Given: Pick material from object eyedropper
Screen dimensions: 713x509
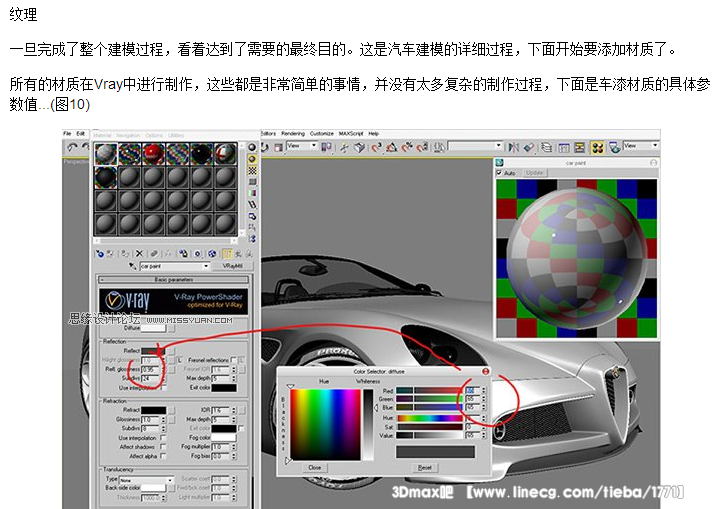Looking at the screenshot, I should [132, 266].
